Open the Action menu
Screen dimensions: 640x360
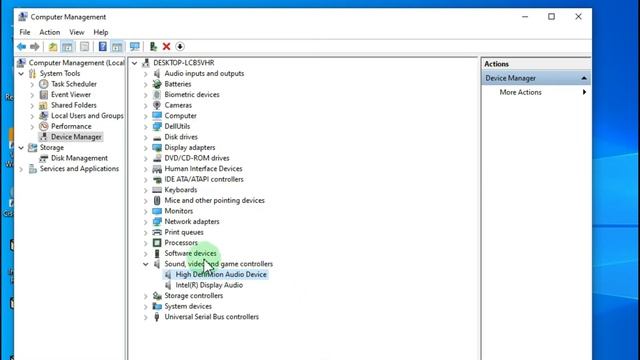pyautogui.click(x=49, y=32)
